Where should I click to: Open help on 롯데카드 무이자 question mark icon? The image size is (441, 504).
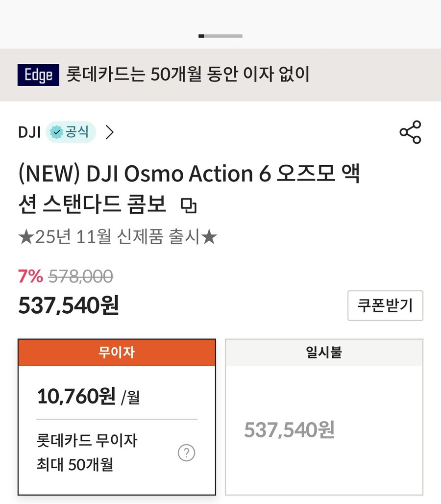point(186,454)
